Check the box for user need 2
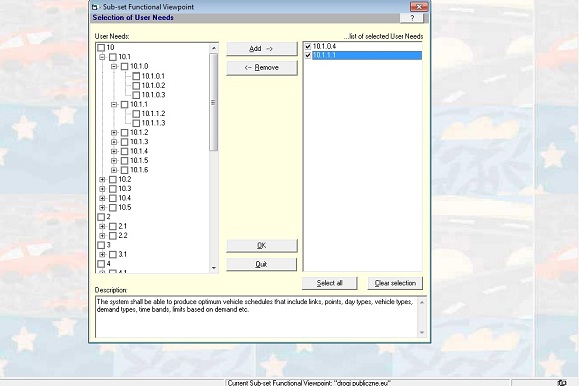The image size is (579, 386). [x=101, y=217]
